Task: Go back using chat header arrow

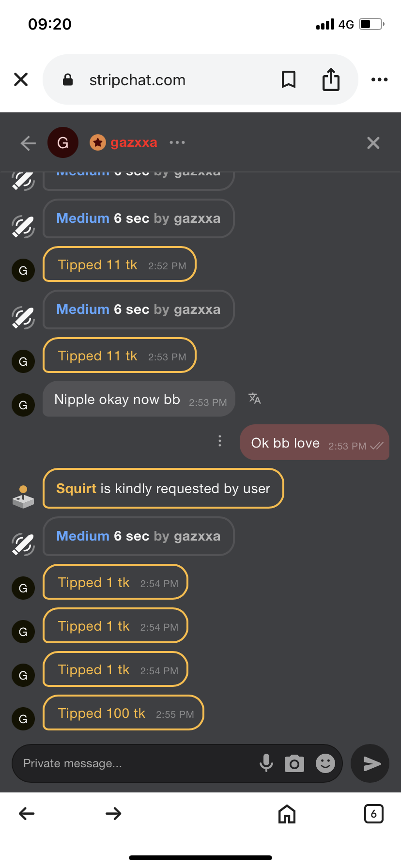Action: coord(28,143)
